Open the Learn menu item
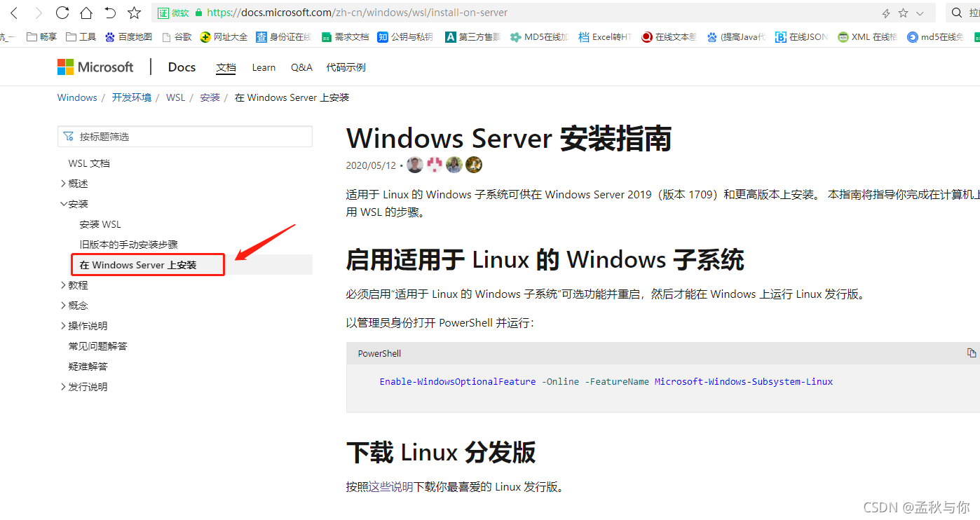 (x=264, y=67)
